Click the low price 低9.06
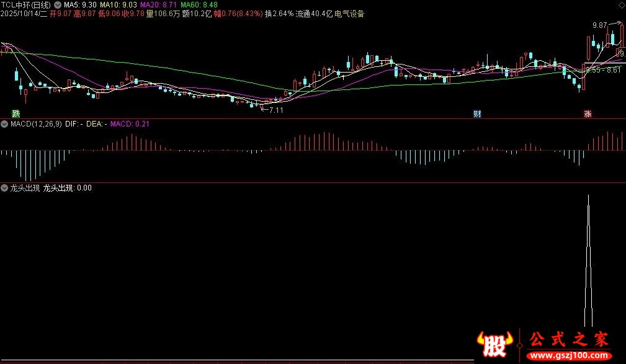Image resolution: width=626 pixels, height=364 pixels. point(109,14)
